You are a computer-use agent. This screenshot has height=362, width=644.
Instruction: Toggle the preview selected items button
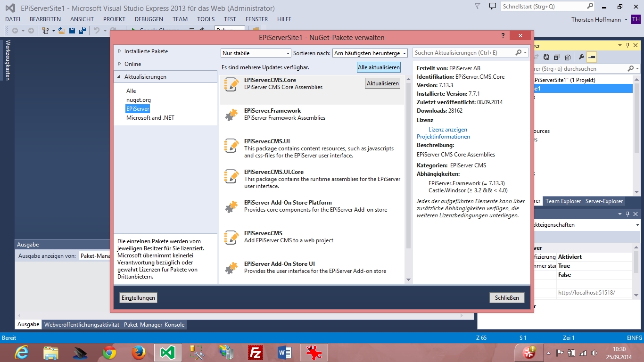[x=592, y=57]
